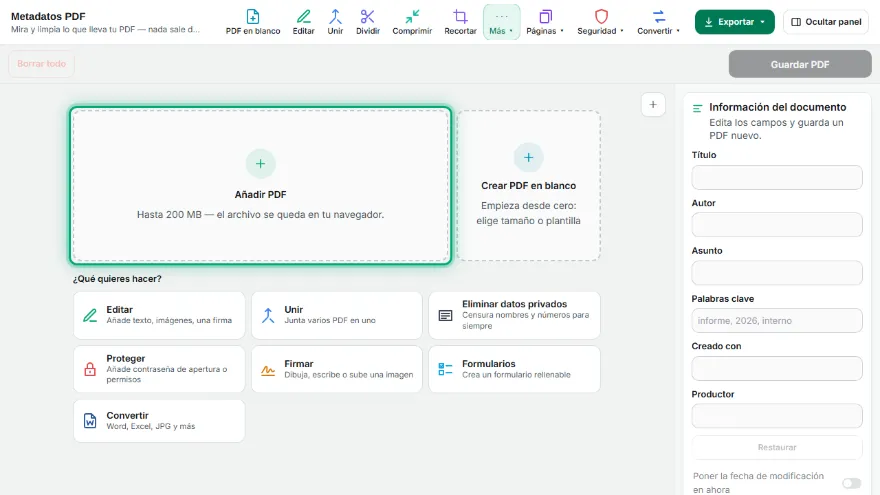Click the Asunto input field
The width and height of the screenshot is (880, 495).
pyautogui.click(x=777, y=273)
